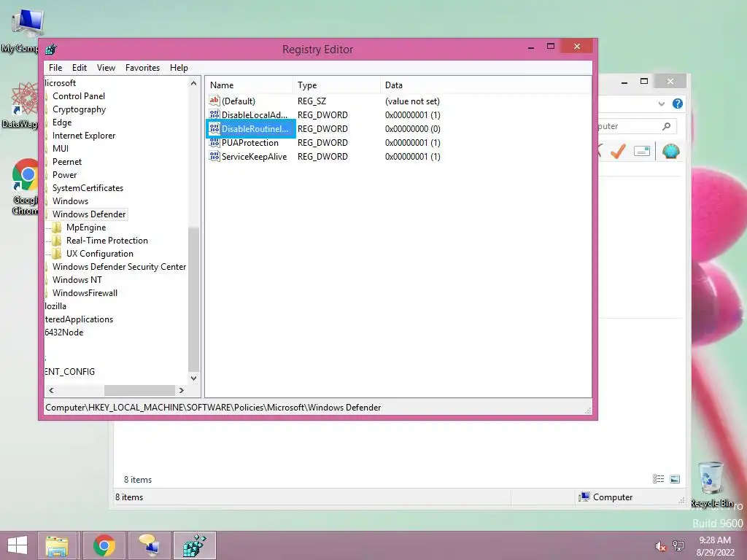The image size is (747, 560).
Task: Select the MUI key
Action: click(61, 149)
